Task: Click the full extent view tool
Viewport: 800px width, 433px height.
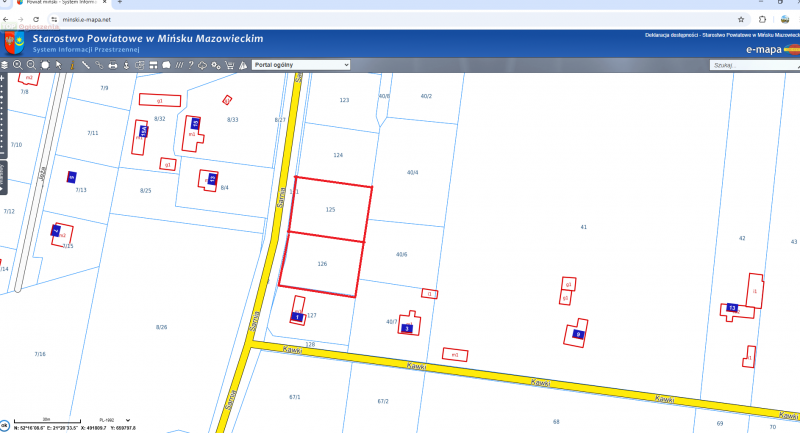Action: [x=45, y=65]
